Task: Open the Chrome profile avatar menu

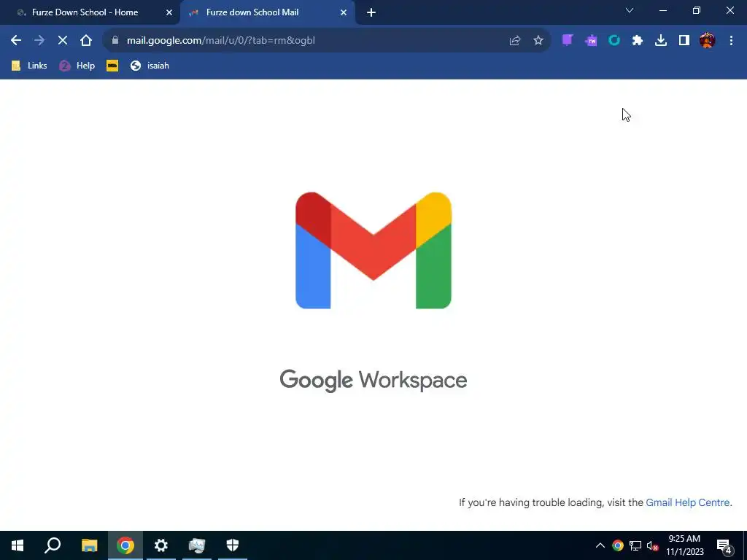Action: (x=708, y=41)
